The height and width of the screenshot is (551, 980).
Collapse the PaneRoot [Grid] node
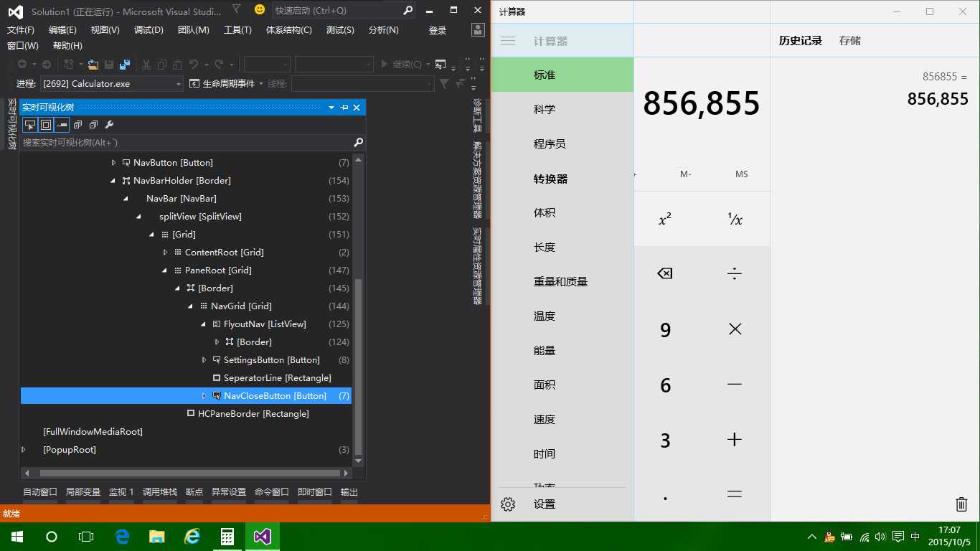click(165, 270)
